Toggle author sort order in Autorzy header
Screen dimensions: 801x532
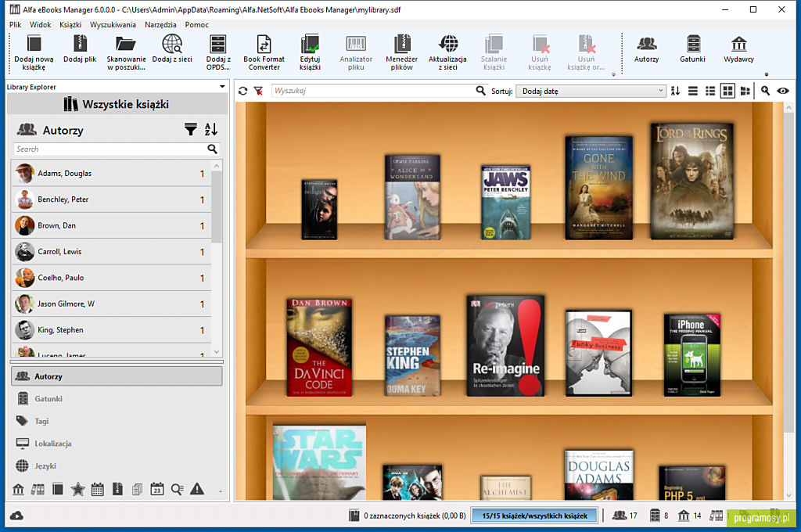[211, 130]
